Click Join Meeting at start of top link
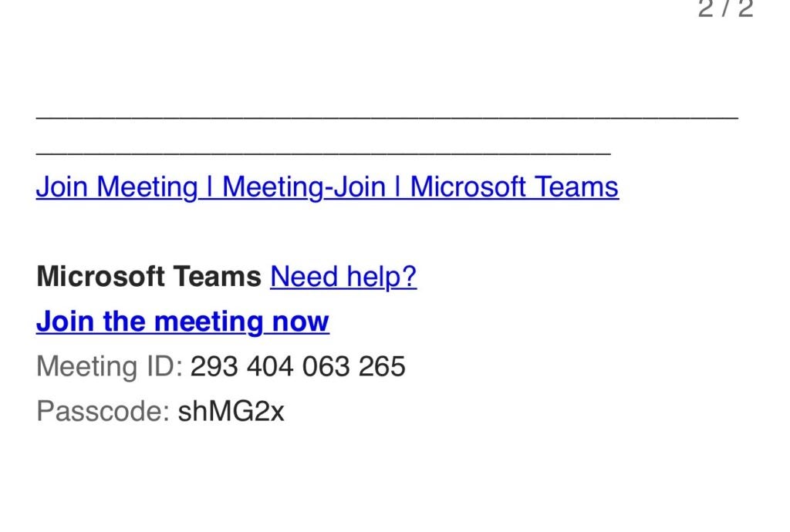This screenshot has width=790, height=532. [x=116, y=187]
